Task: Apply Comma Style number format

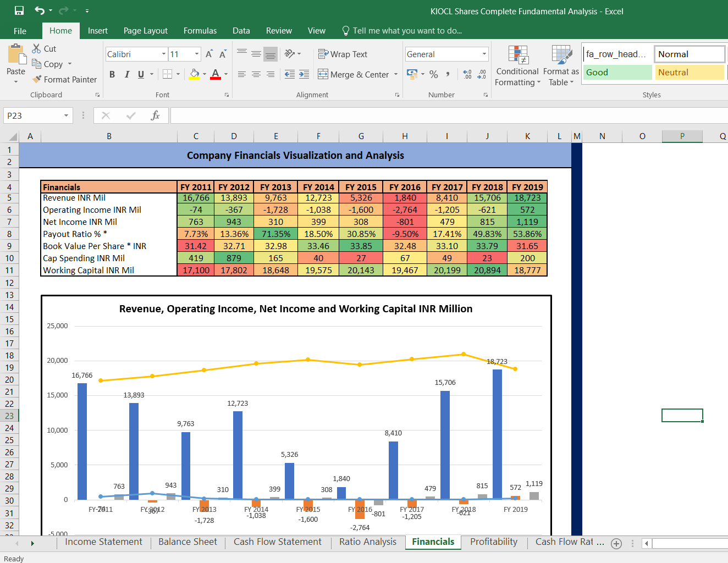Action: (448, 74)
